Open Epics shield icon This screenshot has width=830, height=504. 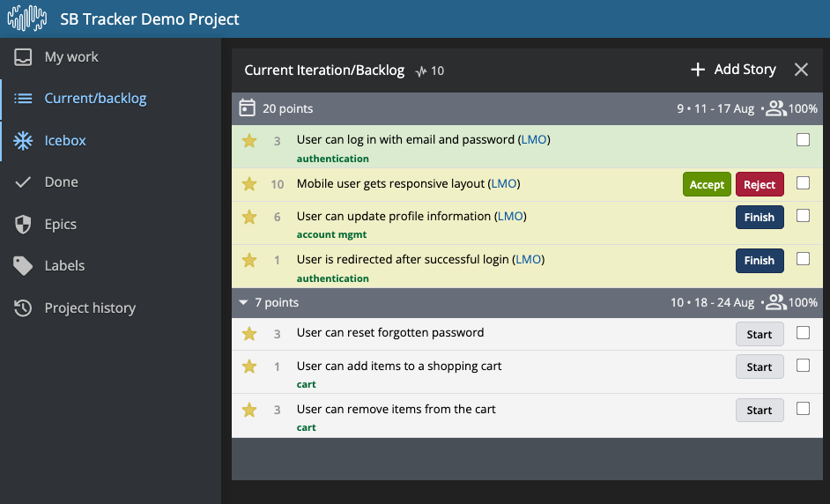[x=23, y=225]
